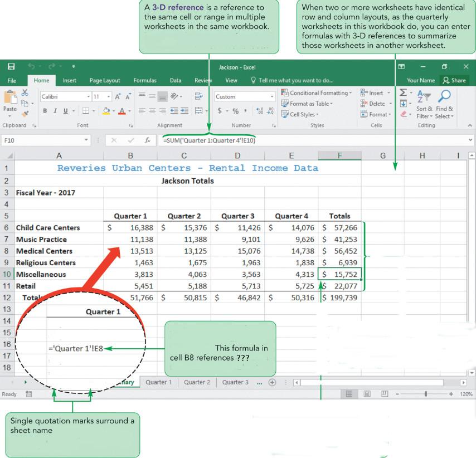Click the New Sheet plus button
Viewport: 476px width, 458px height.
271,383
